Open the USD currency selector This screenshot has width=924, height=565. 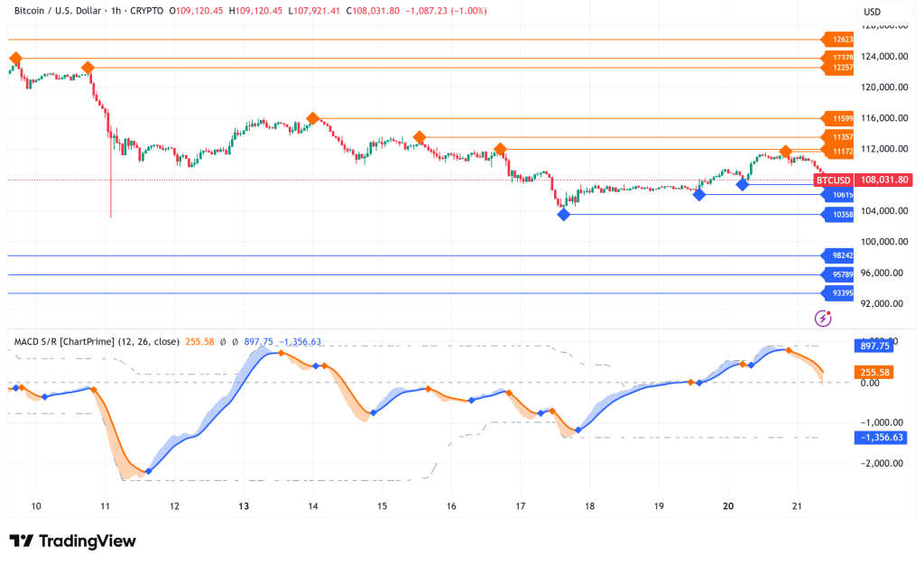pos(873,12)
